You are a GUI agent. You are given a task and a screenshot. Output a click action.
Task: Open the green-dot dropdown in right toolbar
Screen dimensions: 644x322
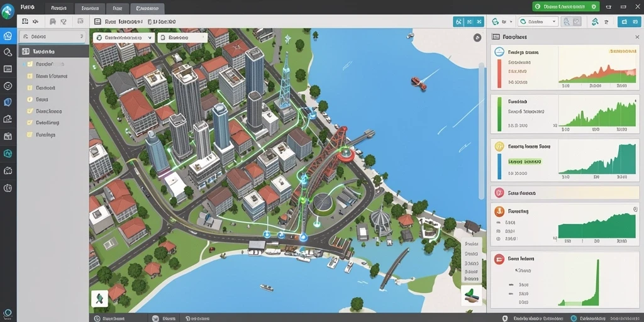538,22
